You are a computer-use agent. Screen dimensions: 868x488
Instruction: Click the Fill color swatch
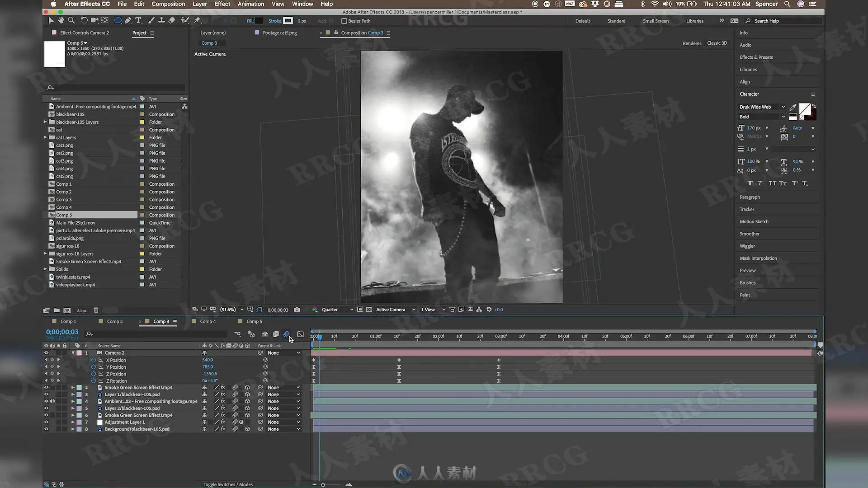259,21
